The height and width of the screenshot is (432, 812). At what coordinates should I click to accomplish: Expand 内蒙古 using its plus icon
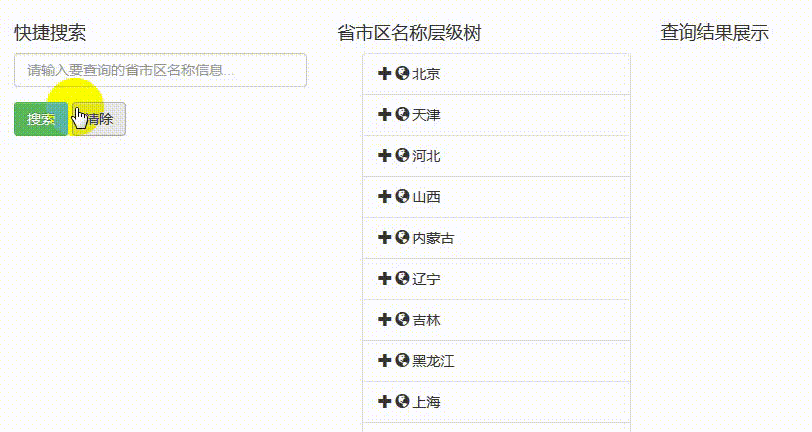(384, 237)
